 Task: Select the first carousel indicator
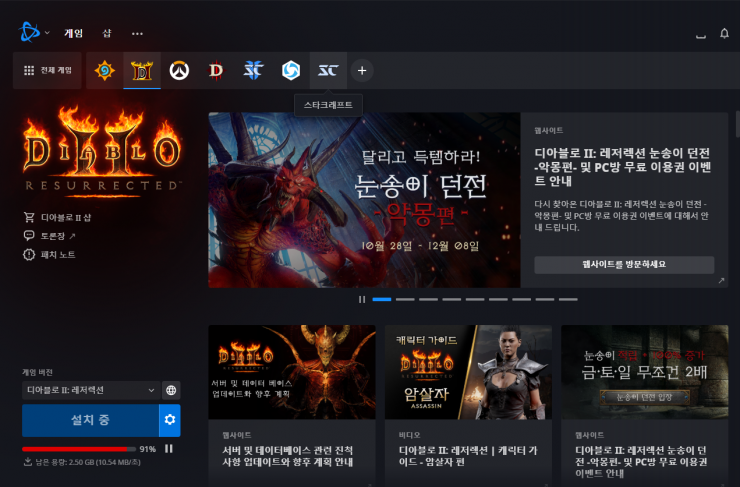tap(382, 299)
